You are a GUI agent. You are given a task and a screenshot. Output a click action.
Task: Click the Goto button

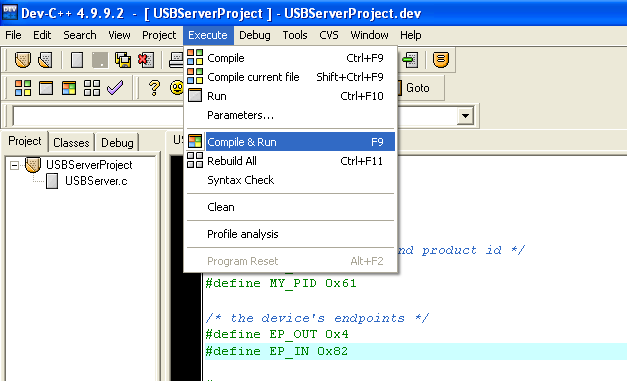[x=417, y=88]
